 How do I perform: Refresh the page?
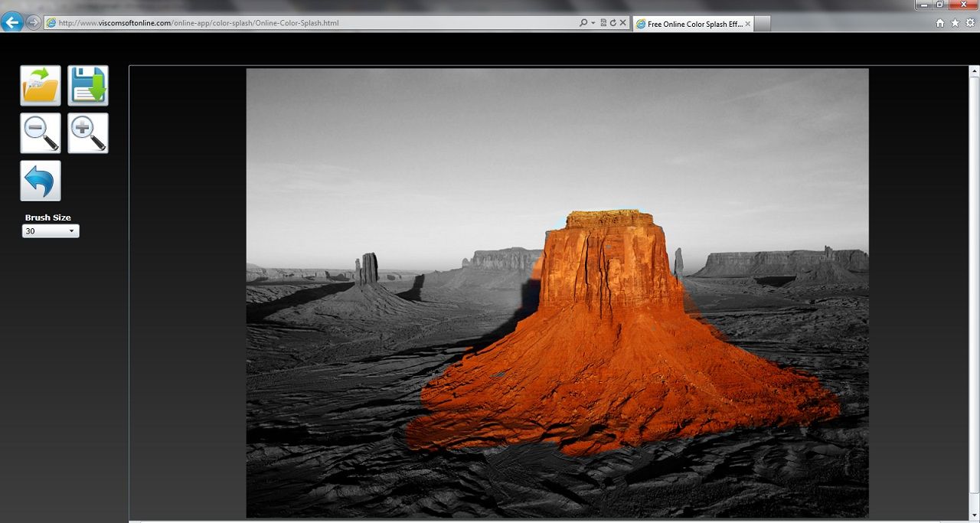click(x=613, y=23)
